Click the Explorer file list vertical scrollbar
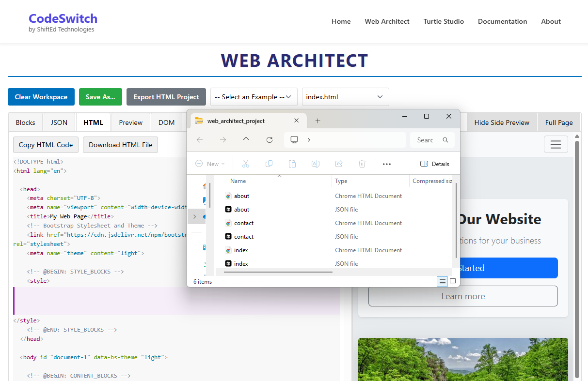Viewport: 588px width, 381px height. [455, 221]
